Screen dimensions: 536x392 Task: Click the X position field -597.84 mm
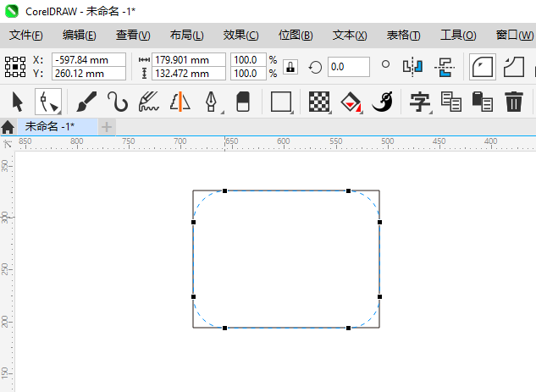(89, 60)
